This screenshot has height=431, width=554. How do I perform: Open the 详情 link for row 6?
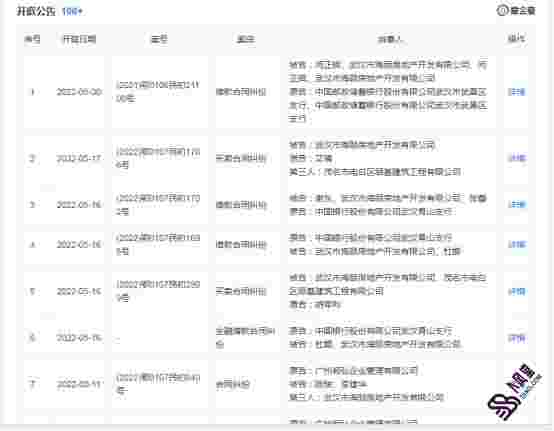pos(516,338)
